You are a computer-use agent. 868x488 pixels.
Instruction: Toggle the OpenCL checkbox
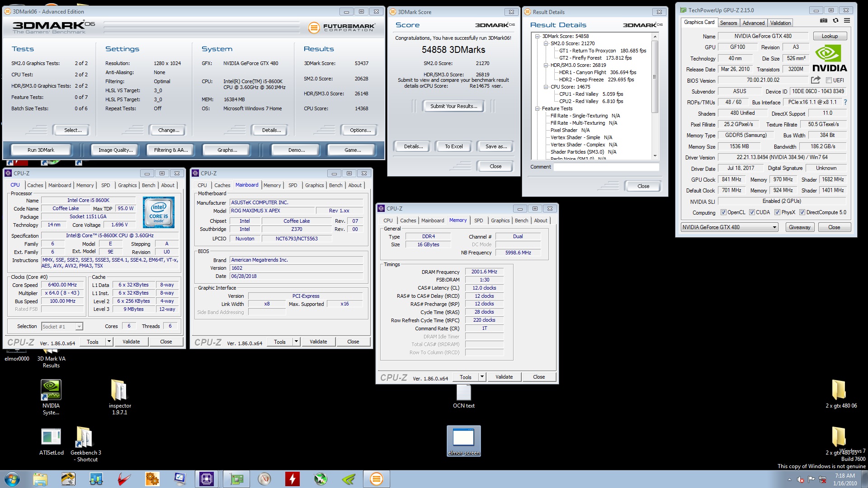point(723,212)
